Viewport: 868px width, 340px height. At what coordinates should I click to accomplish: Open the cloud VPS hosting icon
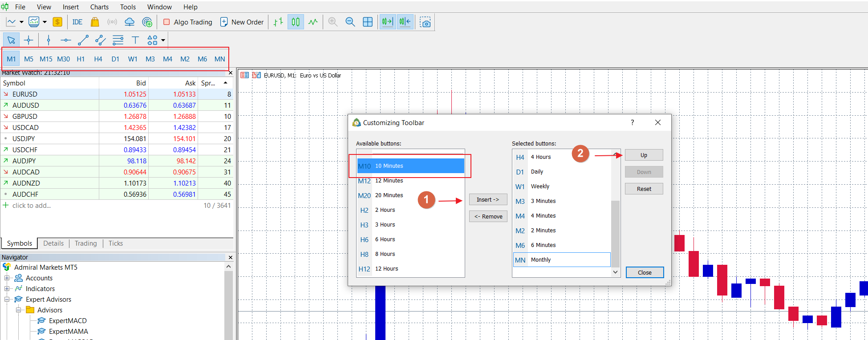[x=130, y=22]
